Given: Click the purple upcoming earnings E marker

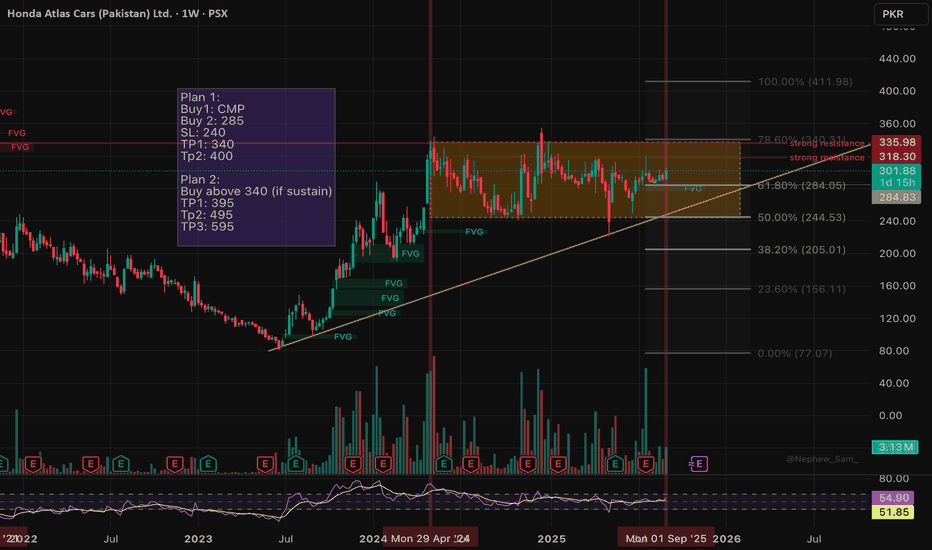Looking at the screenshot, I should click(x=699, y=464).
